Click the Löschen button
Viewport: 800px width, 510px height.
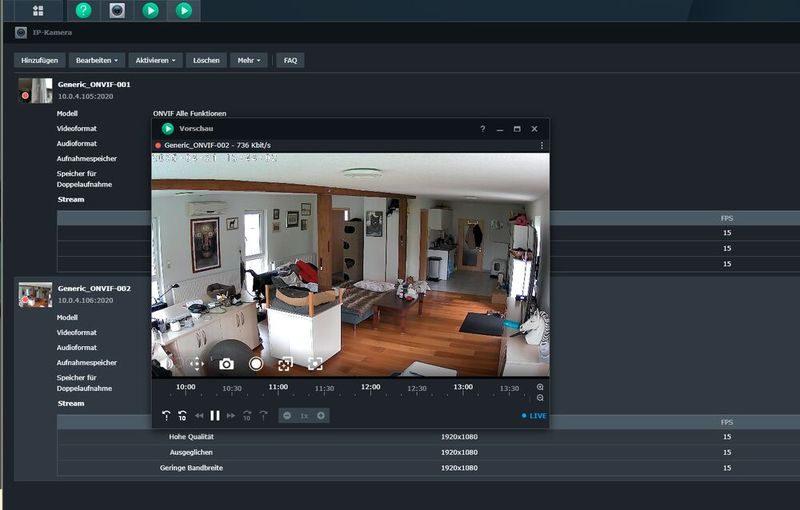pyautogui.click(x=206, y=60)
